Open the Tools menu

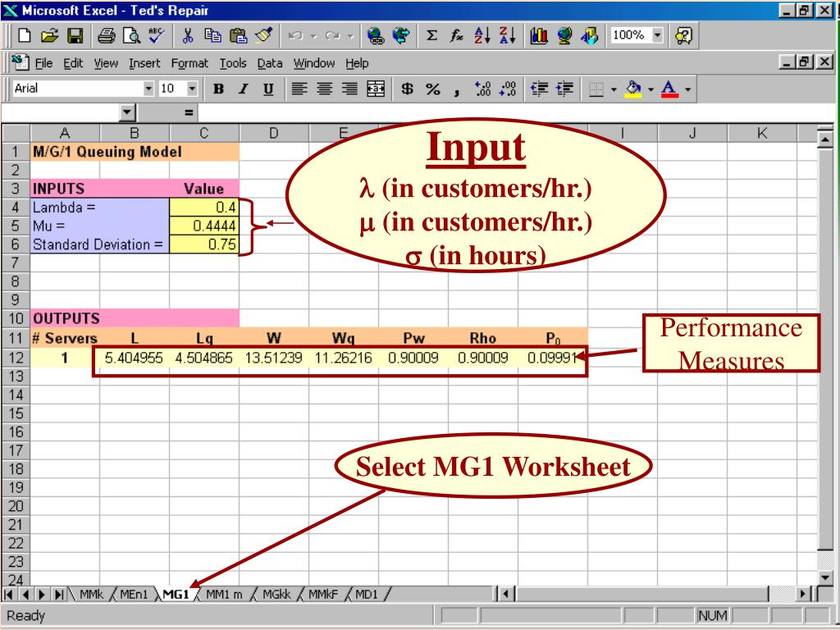click(x=233, y=63)
